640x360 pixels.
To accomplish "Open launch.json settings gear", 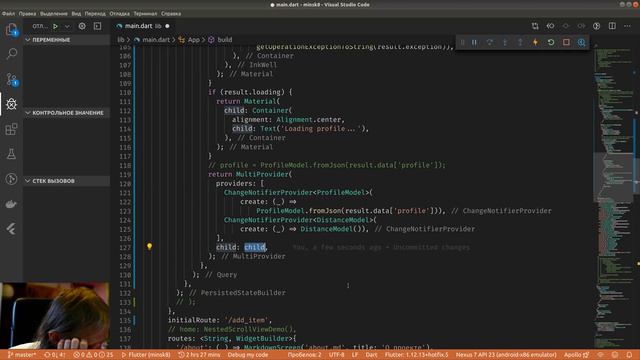I will tap(82, 26).
